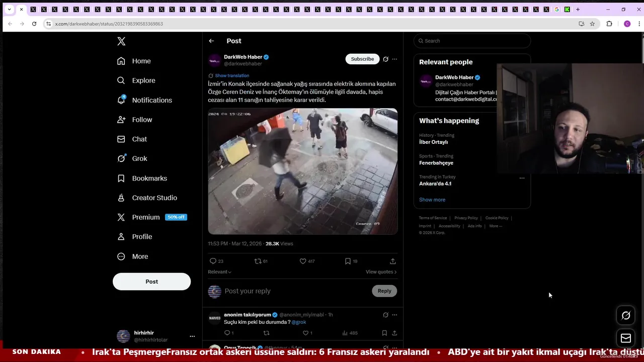644x362 pixels.
Task: Open Bookmarks from the sidebar
Action: 142,178
